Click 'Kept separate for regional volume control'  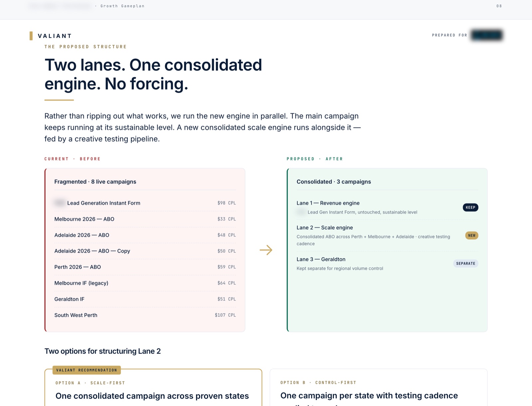pos(340,268)
